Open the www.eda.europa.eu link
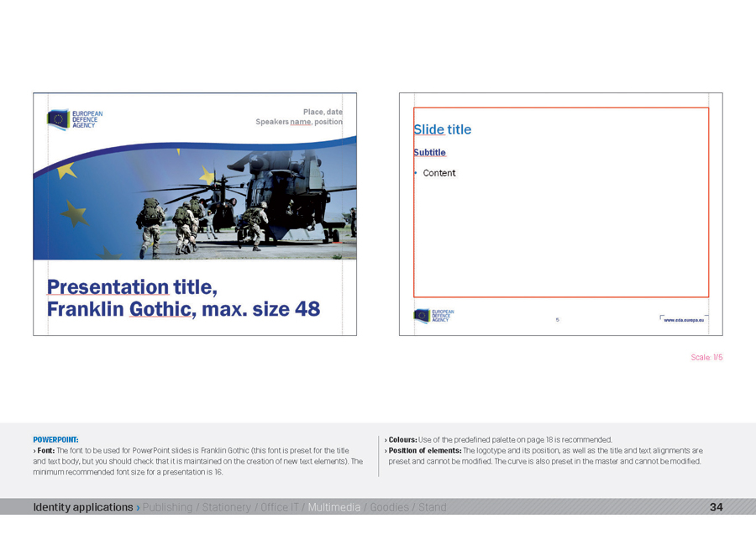The height and width of the screenshot is (535, 756). tap(683, 320)
